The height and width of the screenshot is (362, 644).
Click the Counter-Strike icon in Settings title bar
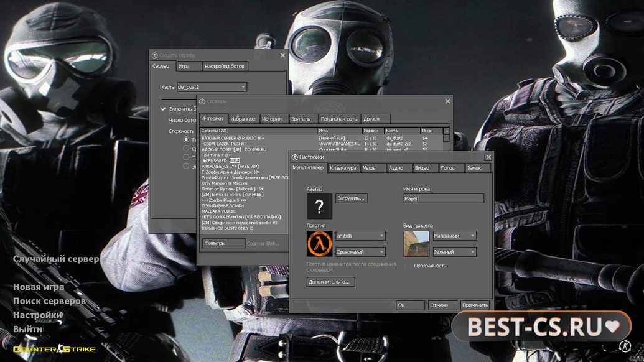(x=294, y=157)
